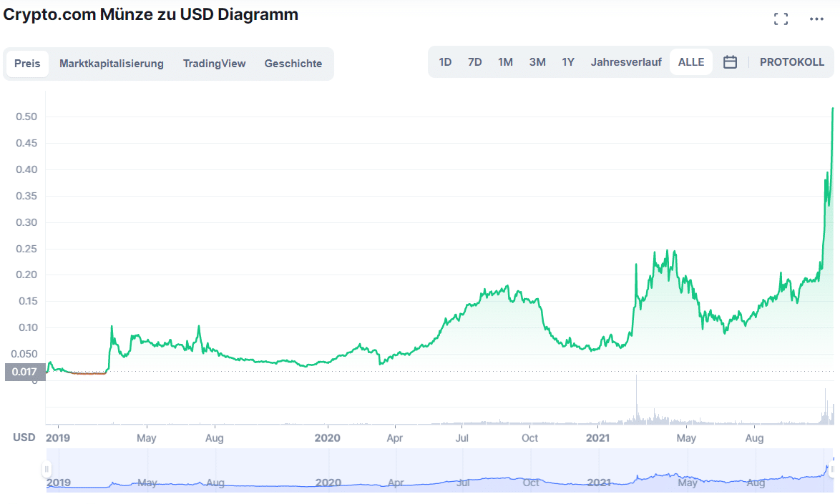Screen dimensions: 840x504
Task: Click the navigator mini chart overview
Action: click(439, 470)
